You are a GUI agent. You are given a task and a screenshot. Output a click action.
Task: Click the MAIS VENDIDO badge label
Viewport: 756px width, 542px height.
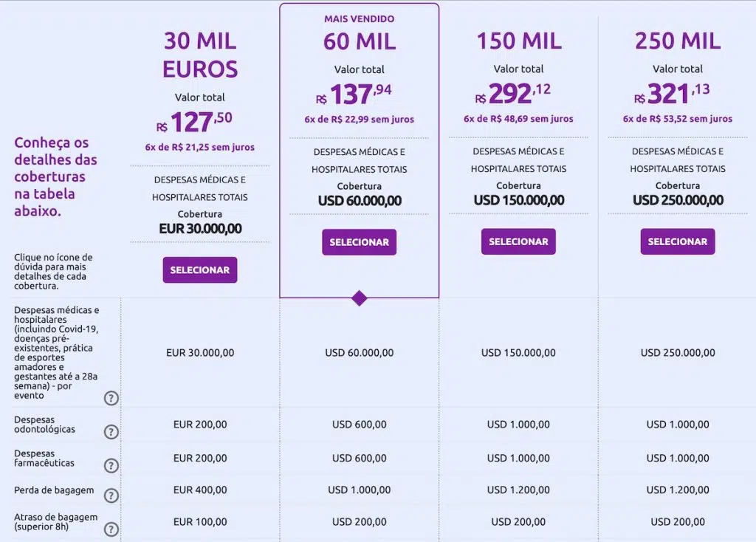click(x=359, y=18)
